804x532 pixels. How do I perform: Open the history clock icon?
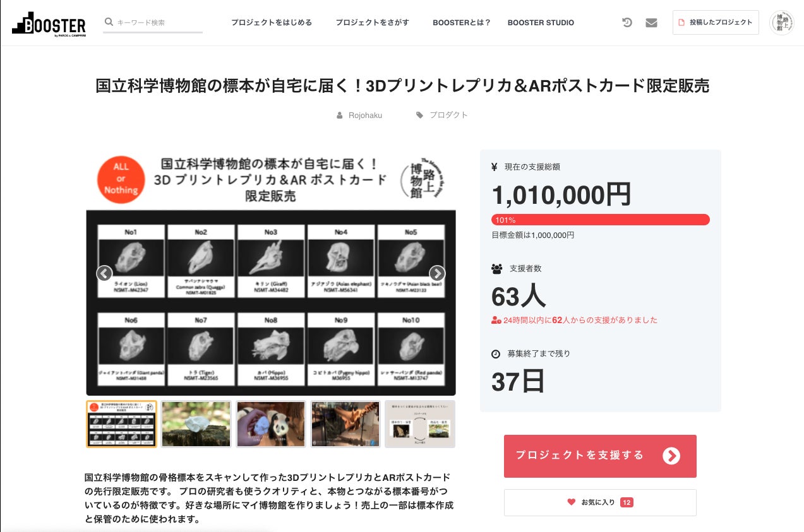[x=627, y=23]
